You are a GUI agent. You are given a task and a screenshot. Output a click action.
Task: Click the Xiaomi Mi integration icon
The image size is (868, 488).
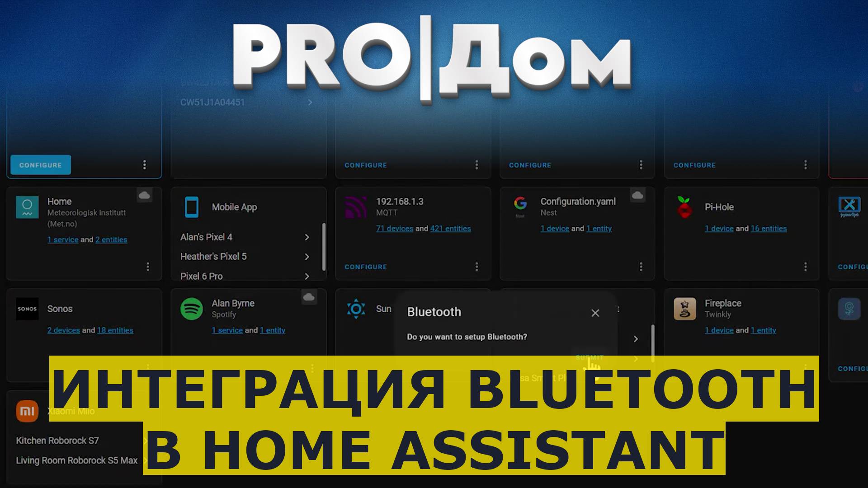tap(26, 410)
